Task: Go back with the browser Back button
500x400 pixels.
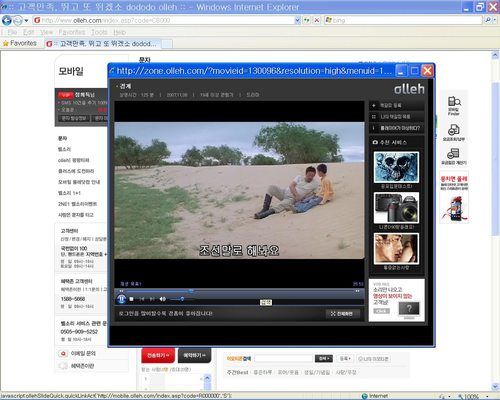Action: [7, 20]
